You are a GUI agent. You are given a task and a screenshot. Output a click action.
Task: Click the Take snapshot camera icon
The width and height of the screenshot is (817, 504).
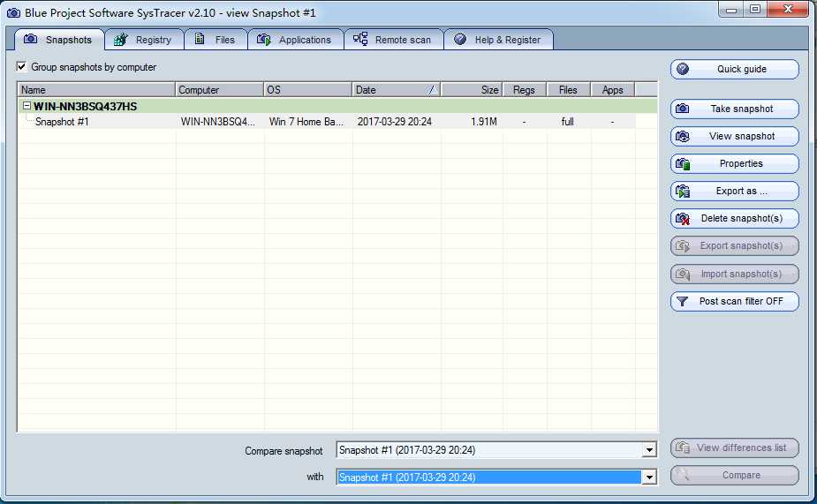pos(683,109)
